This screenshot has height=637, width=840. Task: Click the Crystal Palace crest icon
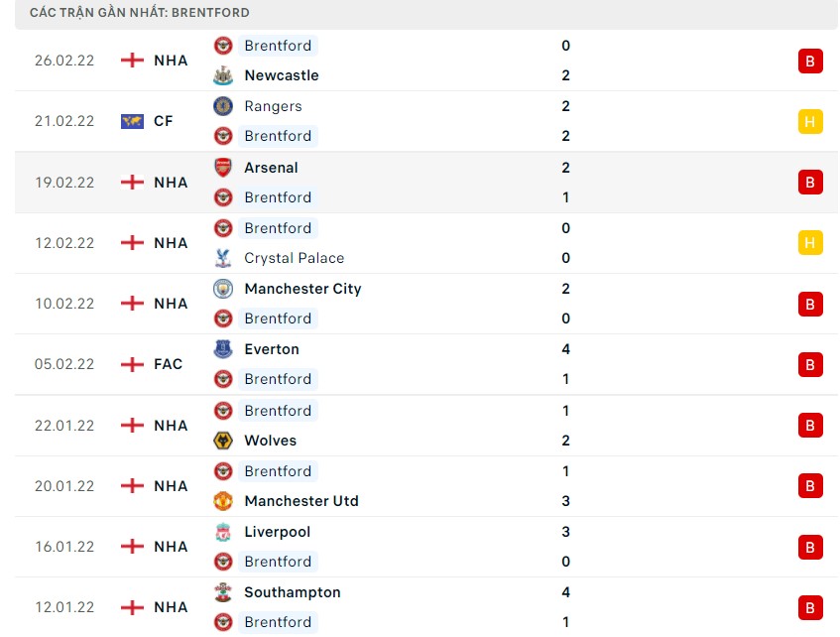tap(223, 258)
